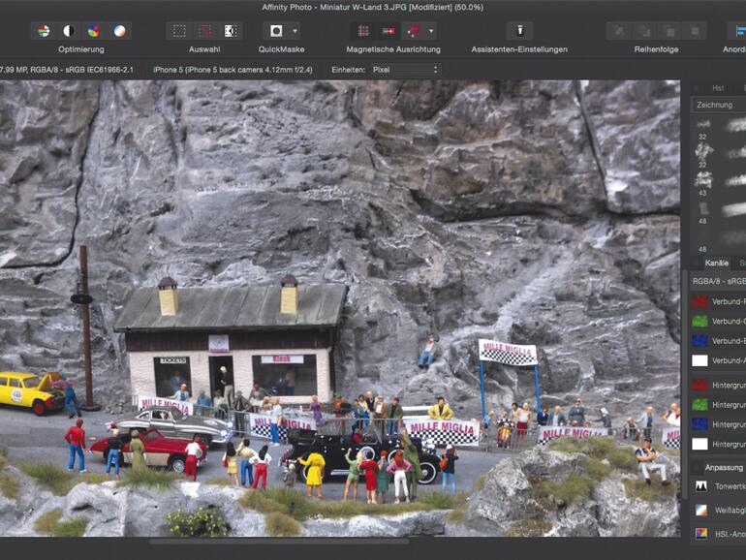Toggle the magnet snapping icon
The width and height of the screenshot is (746, 560).
(x=413, y=31)
